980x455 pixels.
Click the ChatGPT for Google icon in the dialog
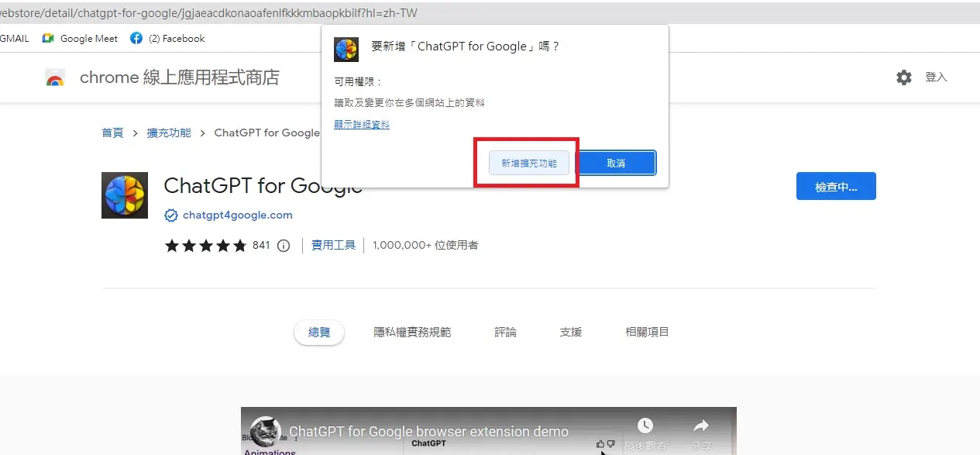346,49
